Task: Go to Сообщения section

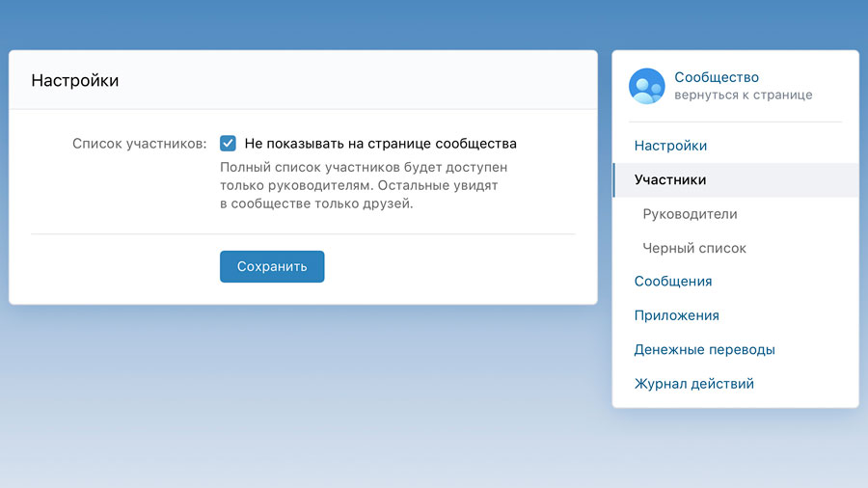Action: 673,281
